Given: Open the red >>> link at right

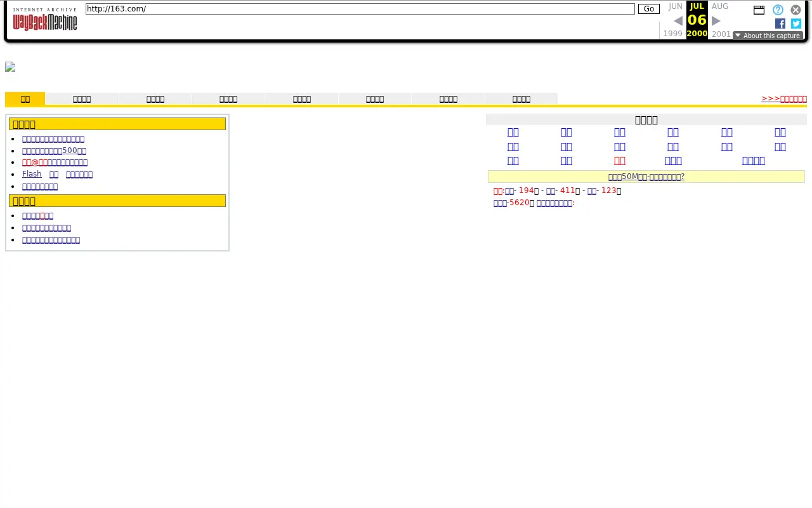Looking at the screenshot, I should pos(784,98).
